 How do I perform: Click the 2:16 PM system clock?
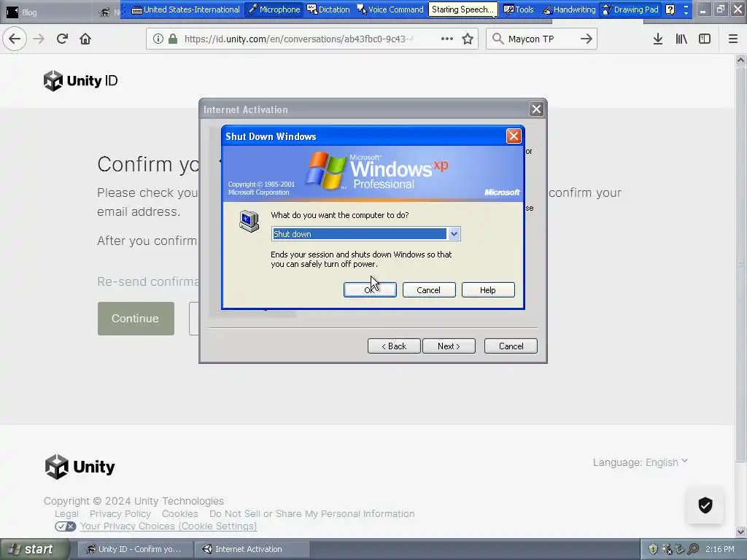click(720, 549)
